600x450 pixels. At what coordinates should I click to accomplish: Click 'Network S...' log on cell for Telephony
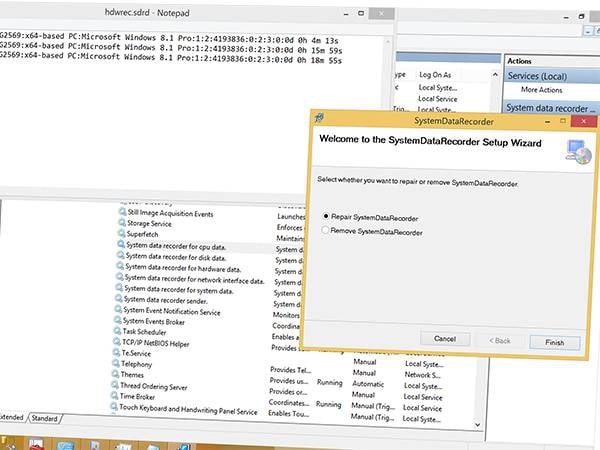click(x=422, y=375)
